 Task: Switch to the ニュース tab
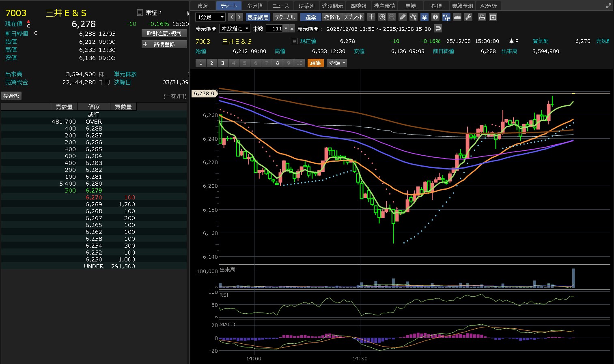[280, 6]
